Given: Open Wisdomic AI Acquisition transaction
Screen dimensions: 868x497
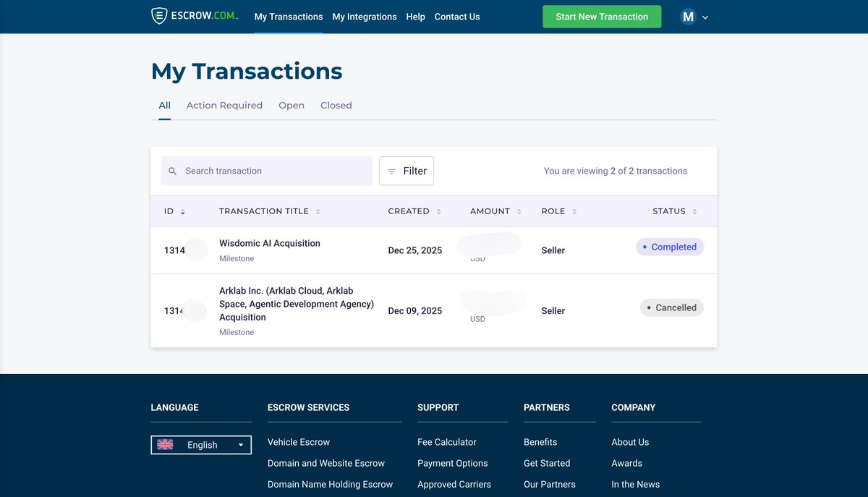Looking at the screenshot, I should point(270,244).
